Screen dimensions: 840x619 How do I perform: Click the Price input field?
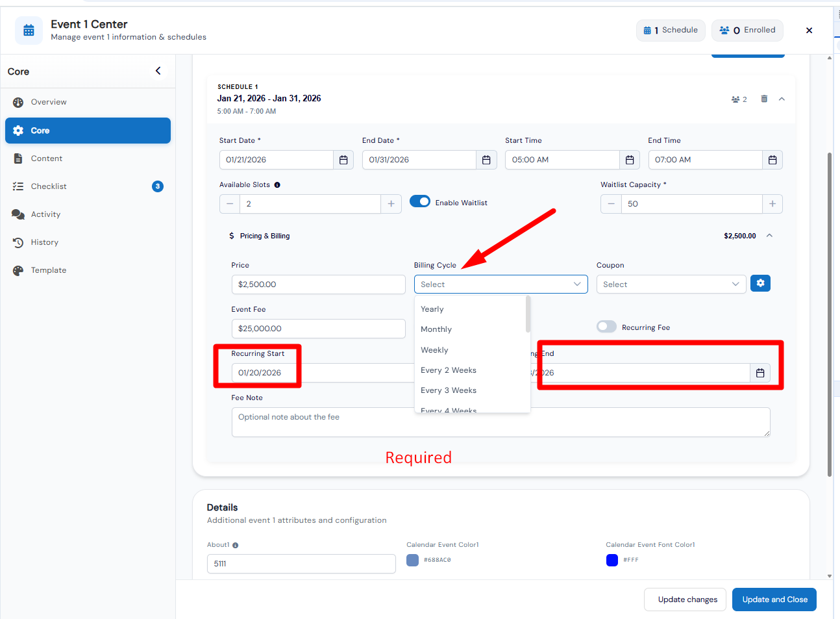click(318, 284)
